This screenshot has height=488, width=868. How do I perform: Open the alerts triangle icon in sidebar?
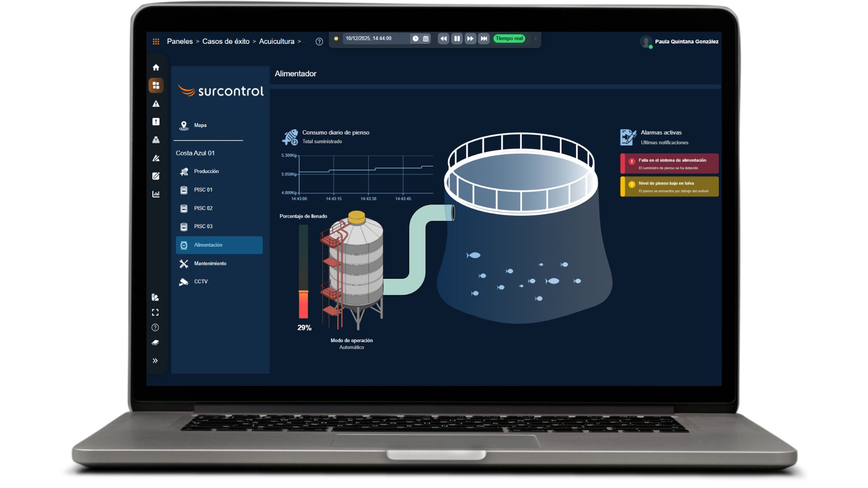[156, 104]
